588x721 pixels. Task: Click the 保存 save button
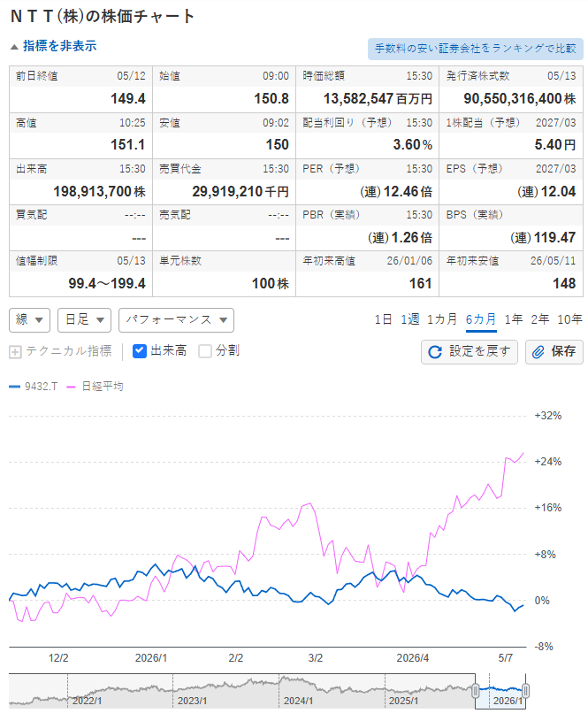554,352
